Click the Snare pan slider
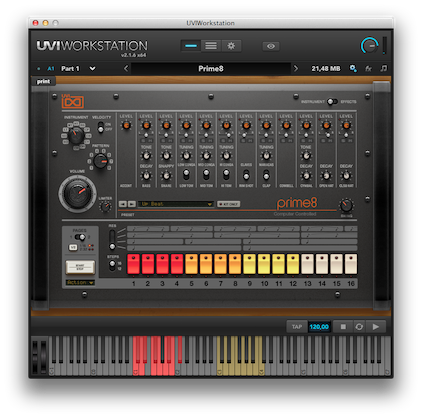This screenshot has width=422, height=418. [166, 135]
